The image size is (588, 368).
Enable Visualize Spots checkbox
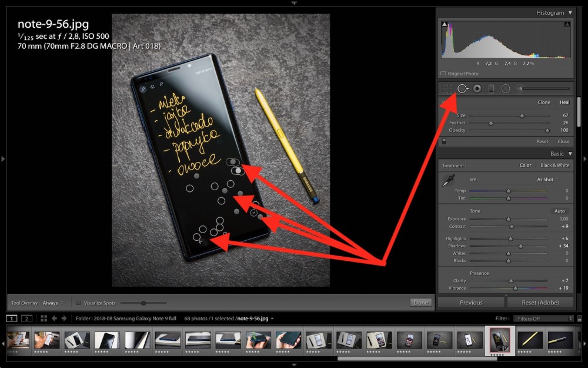[78, 303]
